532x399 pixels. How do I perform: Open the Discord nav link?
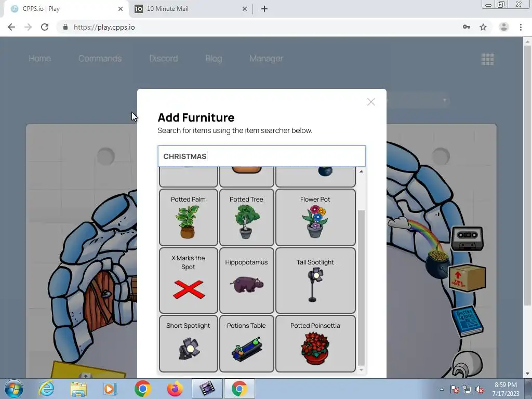(164, 58)
